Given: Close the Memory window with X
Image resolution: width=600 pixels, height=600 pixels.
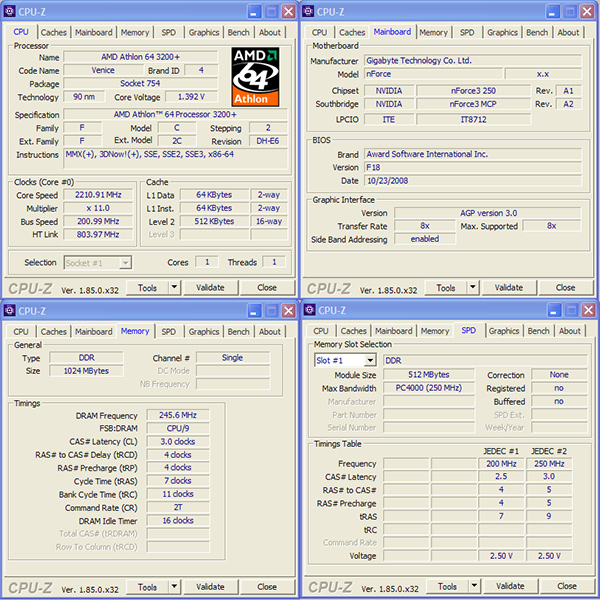Looking at the screenshot, I should tap(289, 311).
